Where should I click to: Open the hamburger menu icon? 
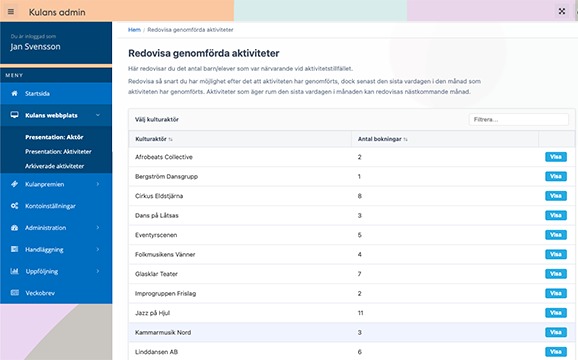click(11, 12)
